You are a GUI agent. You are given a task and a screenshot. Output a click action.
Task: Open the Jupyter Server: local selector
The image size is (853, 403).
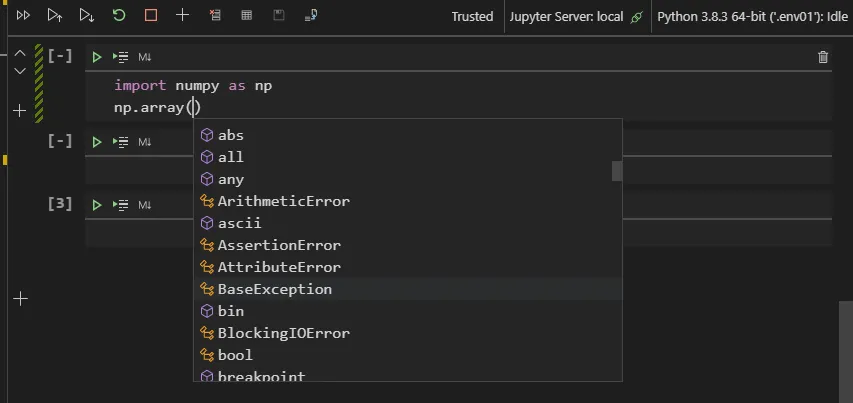[575, 16]
